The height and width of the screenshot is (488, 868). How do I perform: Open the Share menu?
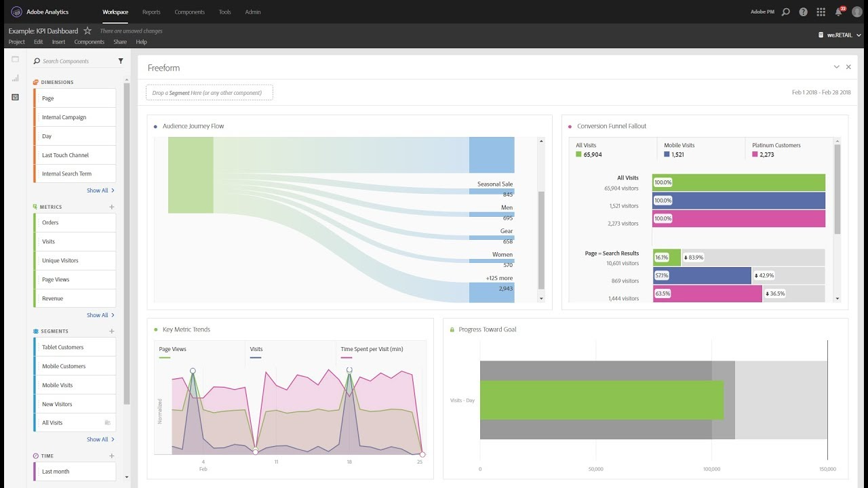tap(119, 41)
